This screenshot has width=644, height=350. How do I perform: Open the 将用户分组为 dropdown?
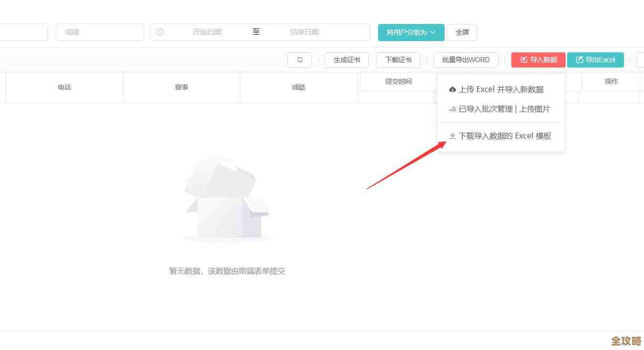point(411,32)
